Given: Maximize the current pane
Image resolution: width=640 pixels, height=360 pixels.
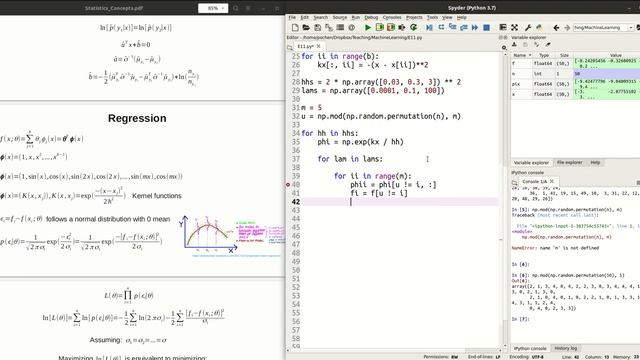Looking at the screenshot, I should click(x=503, y=27).
